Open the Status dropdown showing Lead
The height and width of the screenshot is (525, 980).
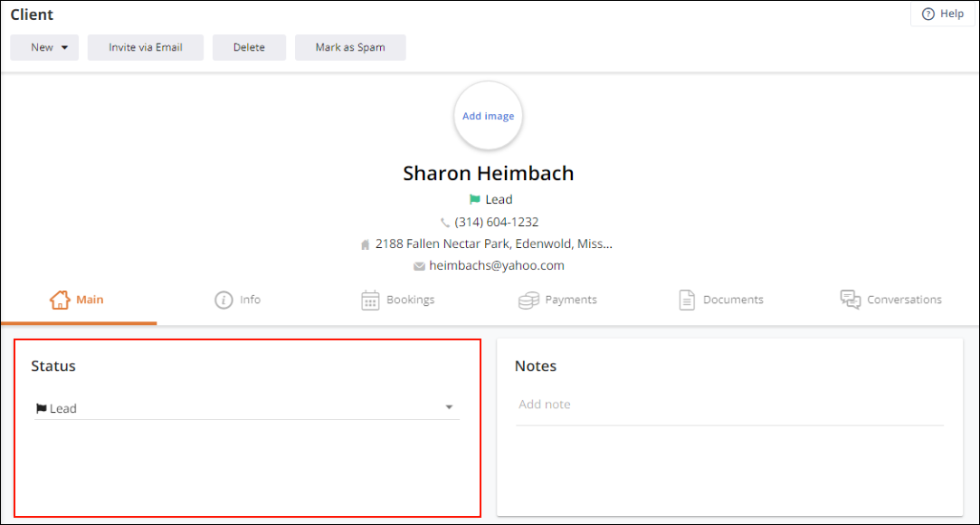click(x=247, y=408)
